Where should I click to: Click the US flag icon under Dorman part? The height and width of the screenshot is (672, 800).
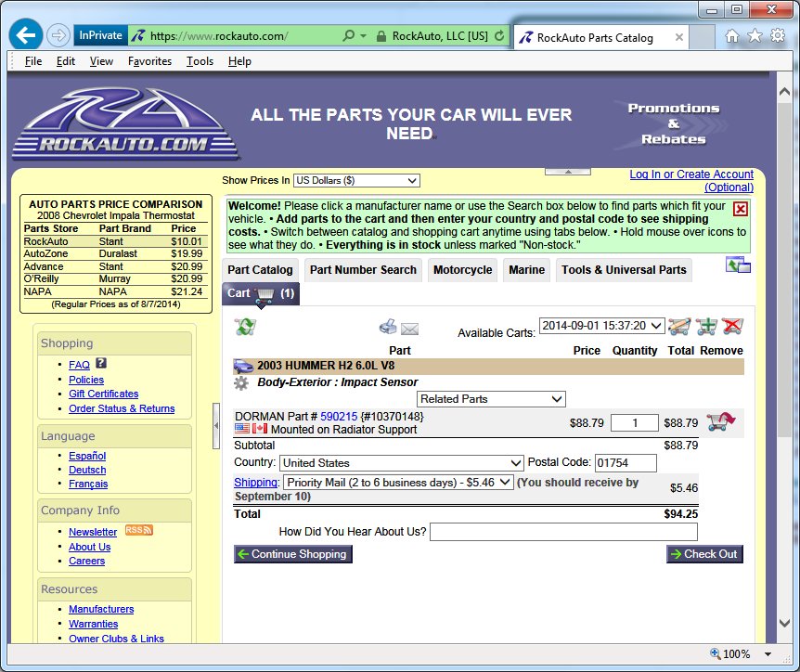(x=242, y=429)
